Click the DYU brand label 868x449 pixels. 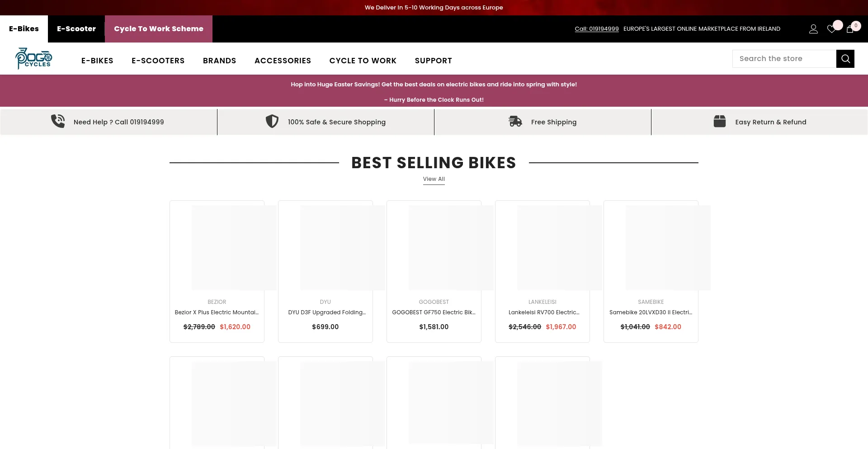pyautogui.click(x=325, y=302)
